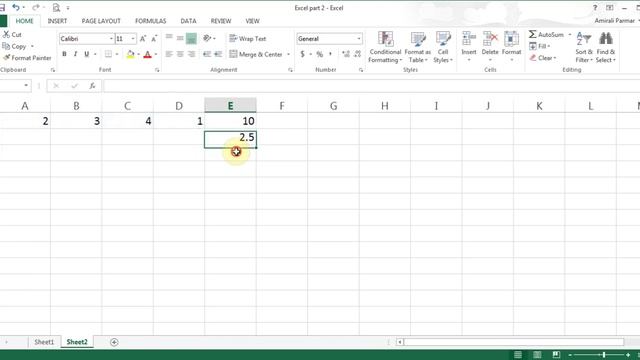Click the Copy icon
The image size is (640, 360).
(6, 47)
